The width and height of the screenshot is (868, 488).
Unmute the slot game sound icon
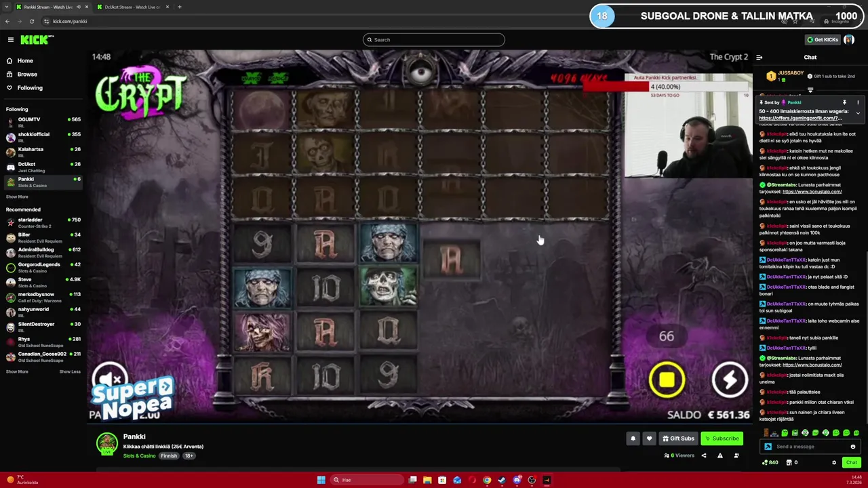(x=109, y=379)
